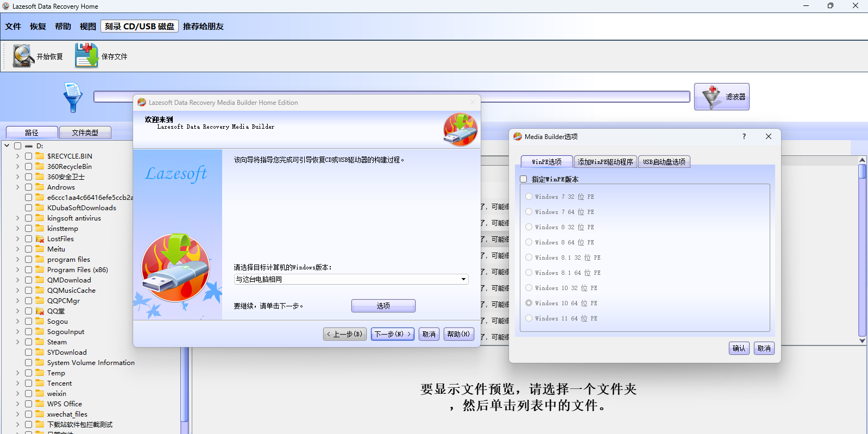Image resolution: width=868 pixels, height=434 pixels.
Task: Click the 选项 button in the wizard
Action: click(x=383, y=306)
